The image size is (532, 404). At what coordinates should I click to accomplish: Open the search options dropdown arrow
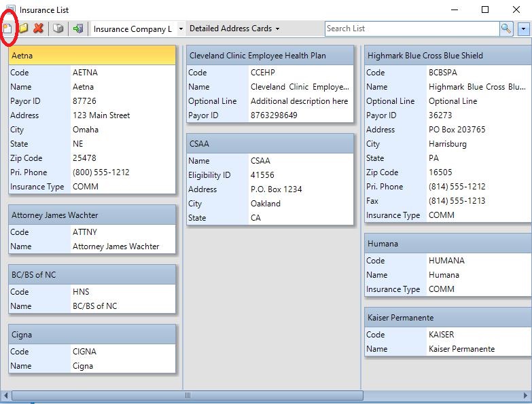(524, 29)
